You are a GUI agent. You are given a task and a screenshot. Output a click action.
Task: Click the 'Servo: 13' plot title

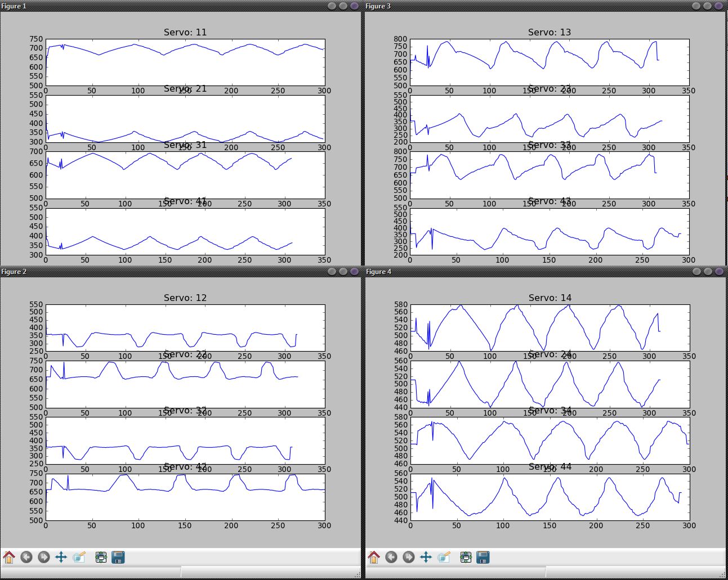(x=550, y=33)
